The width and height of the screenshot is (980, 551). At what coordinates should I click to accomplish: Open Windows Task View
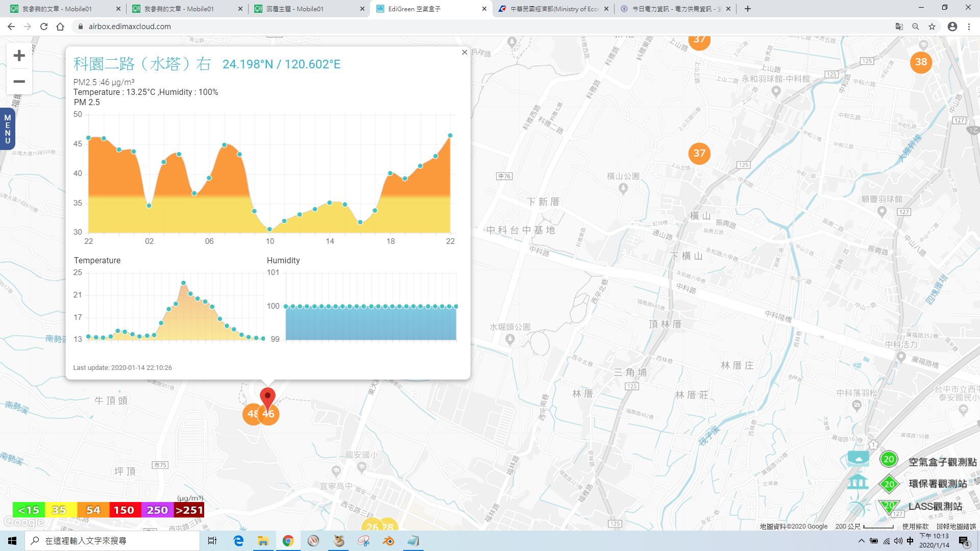[x=212, y=541]
